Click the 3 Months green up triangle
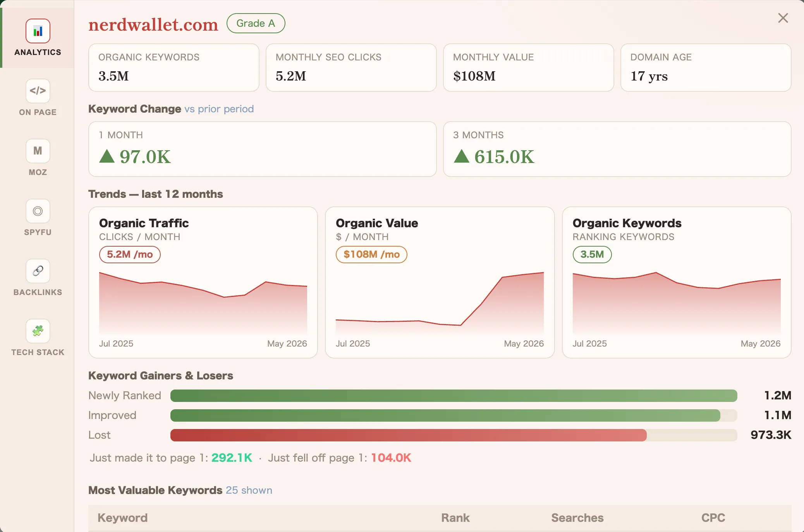Image resolution: width=804 pixels, height=532 pixels. 462,156
